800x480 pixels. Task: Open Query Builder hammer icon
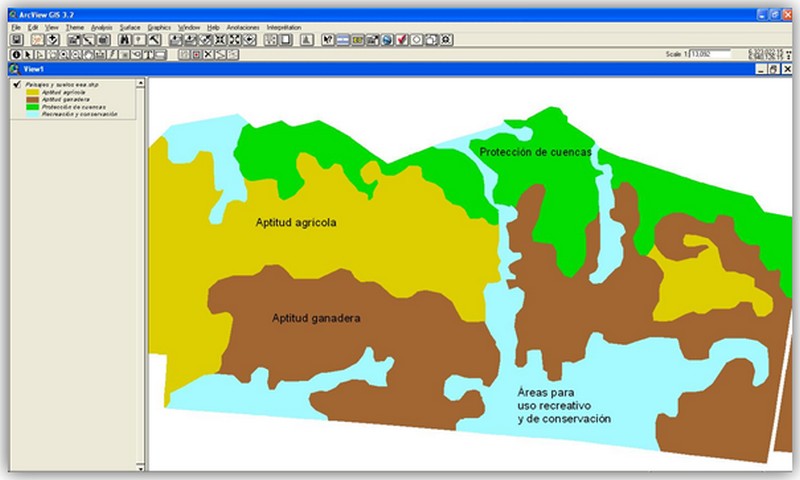[x=153, y=39]
